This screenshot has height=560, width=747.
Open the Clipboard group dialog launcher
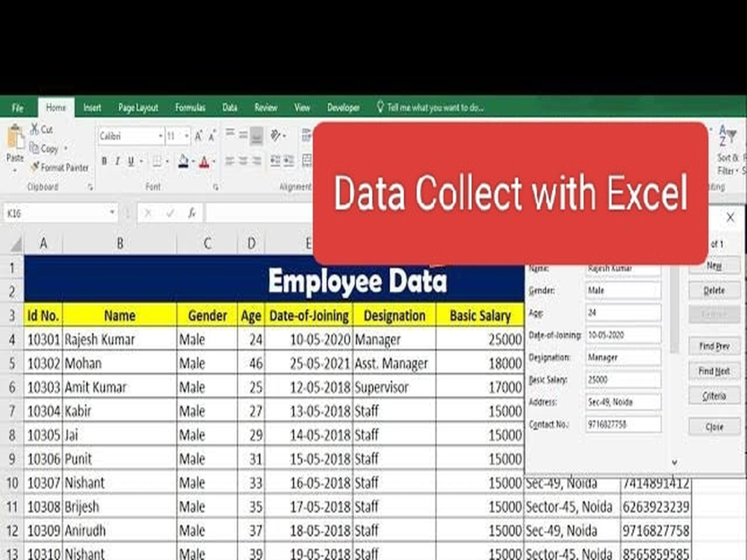(90, 187)
